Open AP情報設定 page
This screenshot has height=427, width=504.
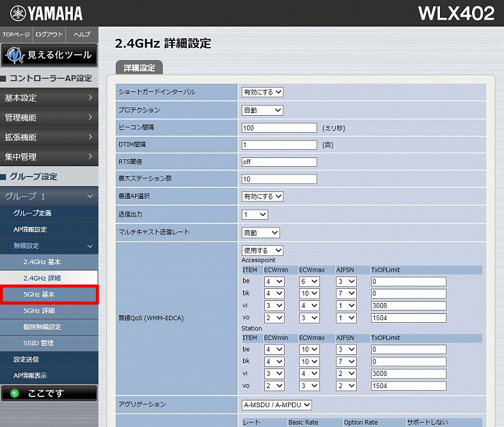click(x=49, y=230)
